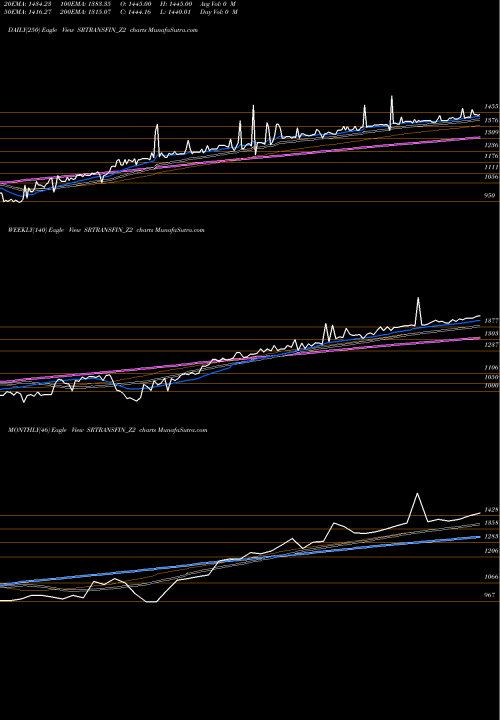500x720 pixels.
Task: Click the 1196 level on weekly chart
Action: click(492, 367)
